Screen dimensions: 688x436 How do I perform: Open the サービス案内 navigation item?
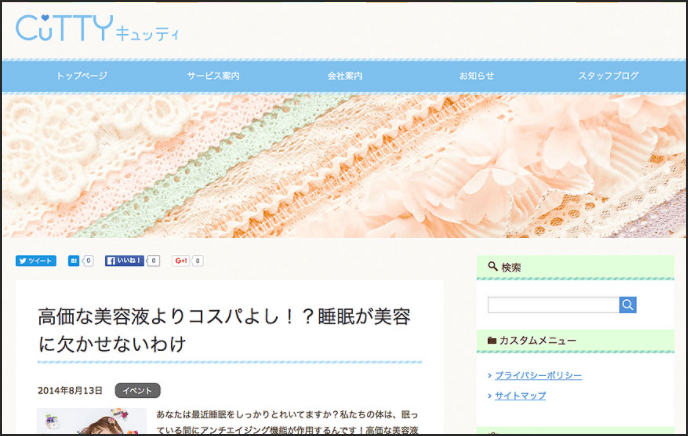tap(213, 75)
